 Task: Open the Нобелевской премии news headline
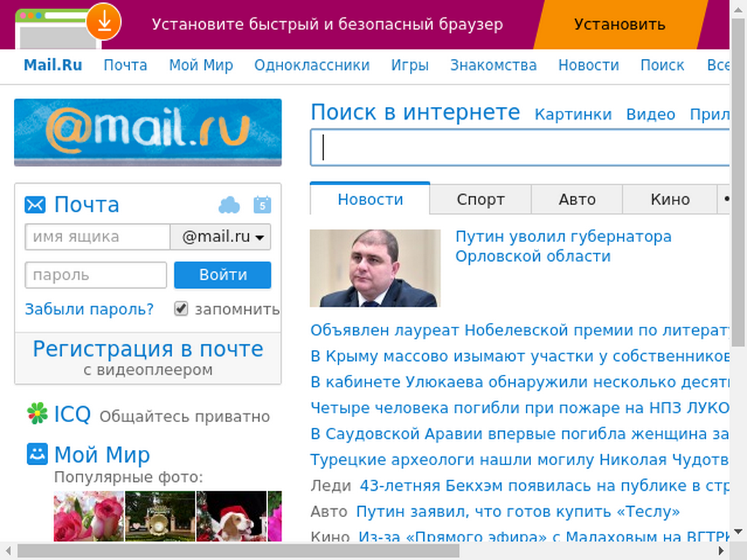coord(519,330)
